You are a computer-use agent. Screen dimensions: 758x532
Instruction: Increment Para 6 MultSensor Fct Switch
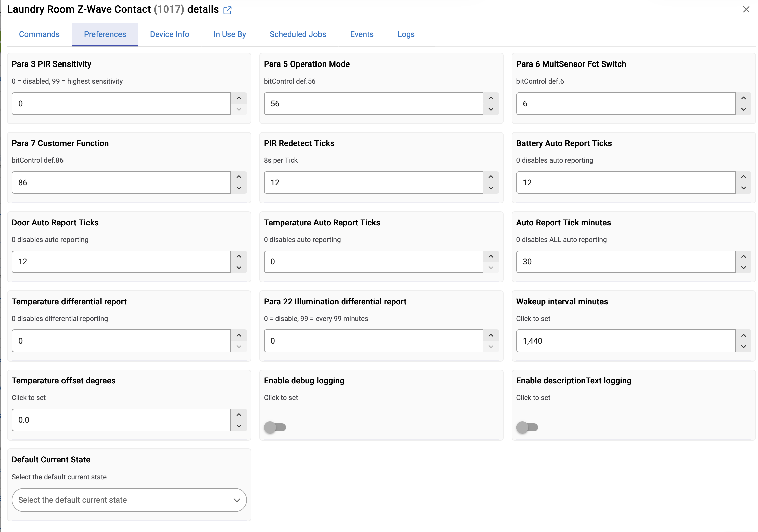743,98
